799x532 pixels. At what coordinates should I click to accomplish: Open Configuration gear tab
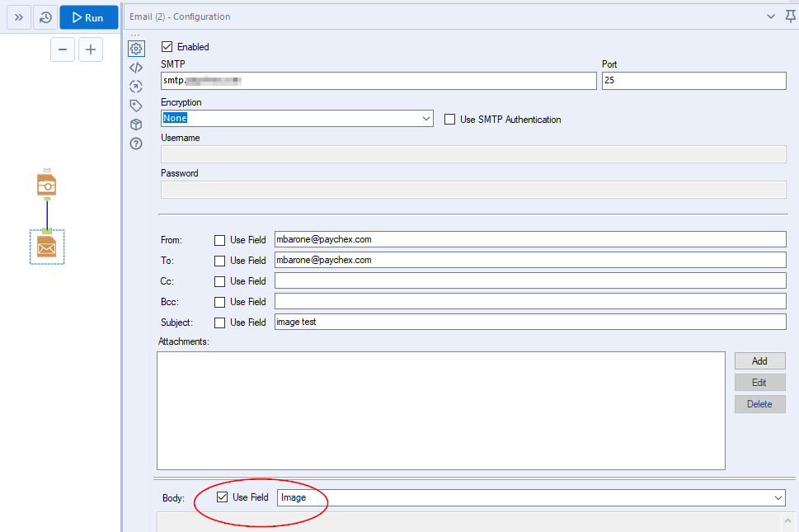[x=136, y=49]
